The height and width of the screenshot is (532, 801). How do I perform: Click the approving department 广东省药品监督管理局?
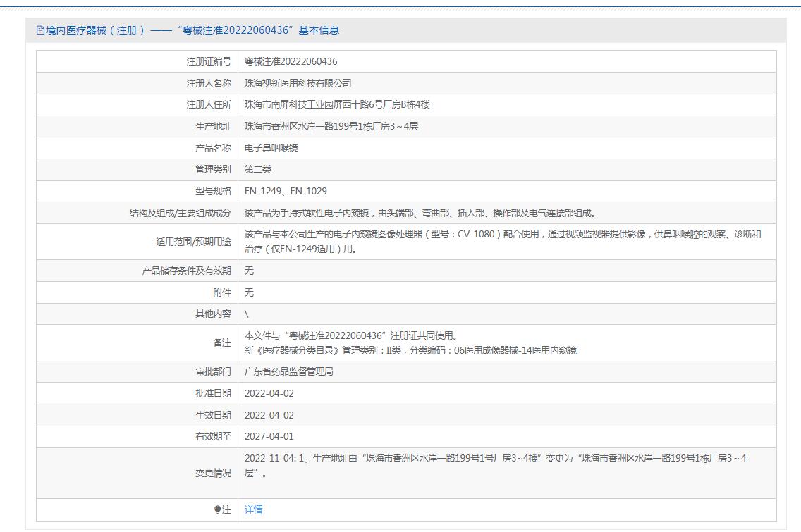click(288, 371)
